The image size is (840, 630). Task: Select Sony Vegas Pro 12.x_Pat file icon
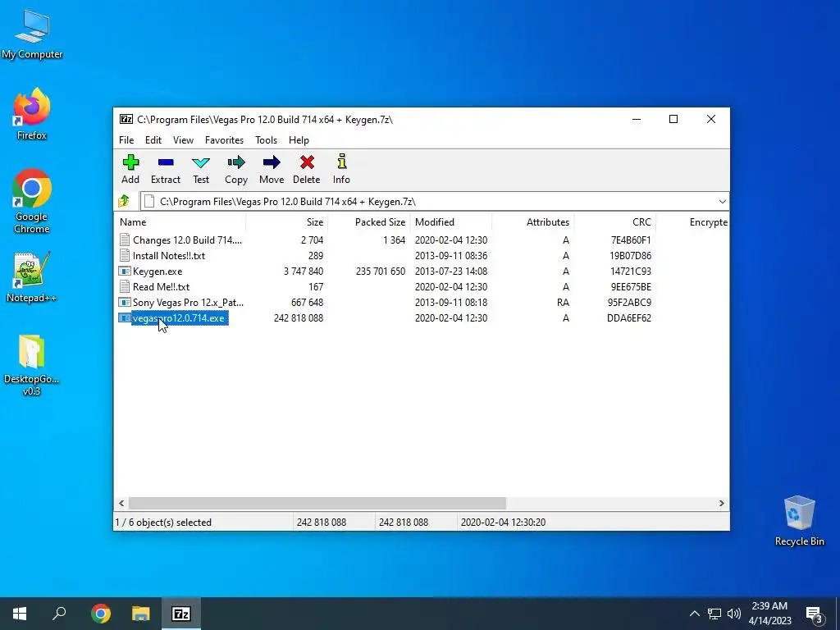(x=125, y=302)
